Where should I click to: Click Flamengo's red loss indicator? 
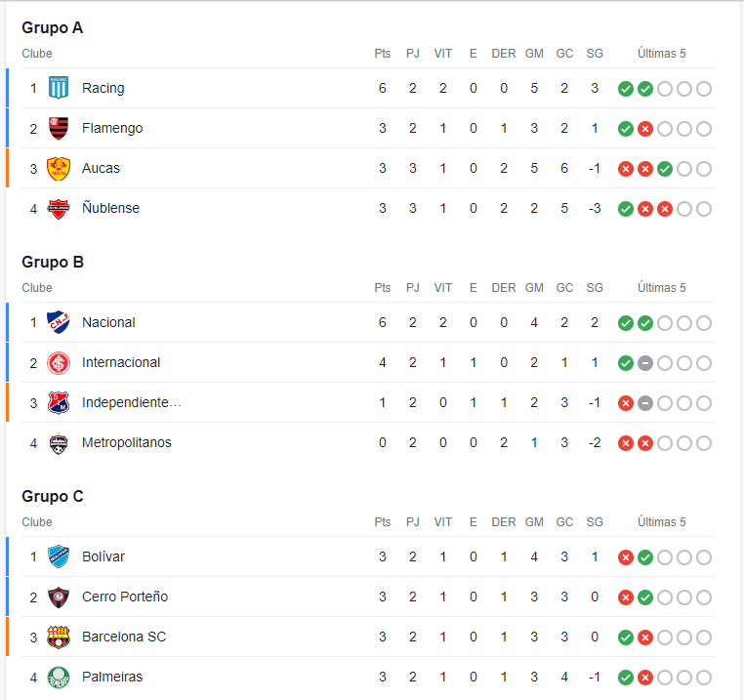[644, 129]
